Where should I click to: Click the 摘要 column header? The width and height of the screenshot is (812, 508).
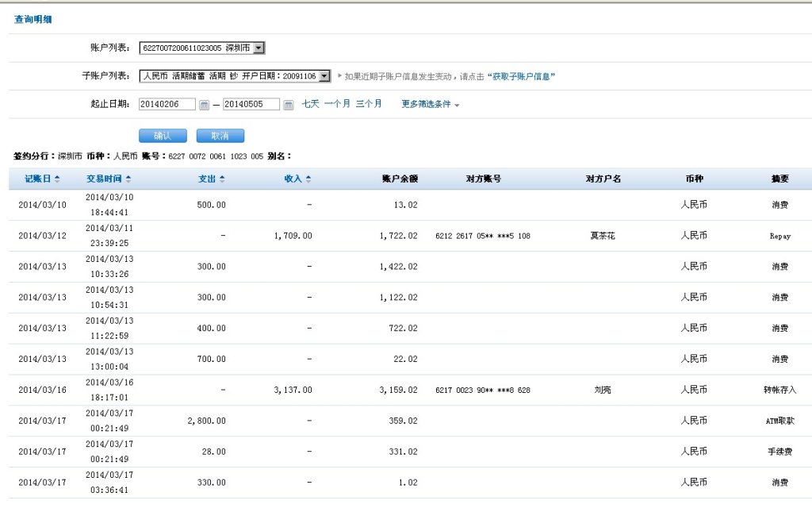tap(779, 179)
